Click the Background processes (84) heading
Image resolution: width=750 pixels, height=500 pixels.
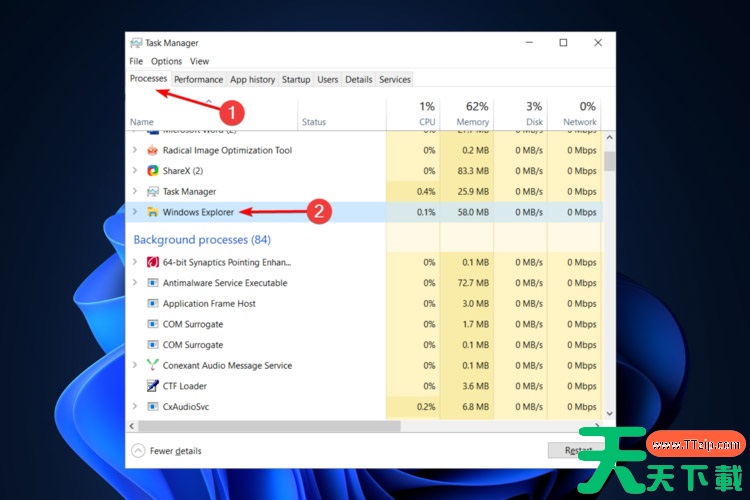(x=202, y=240)
